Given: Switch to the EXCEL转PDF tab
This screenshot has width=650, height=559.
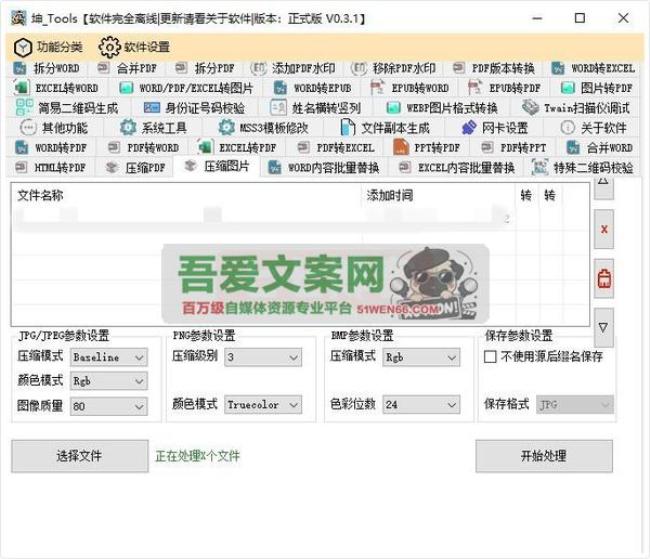Looking at the screenshot, I should [238, 148].
